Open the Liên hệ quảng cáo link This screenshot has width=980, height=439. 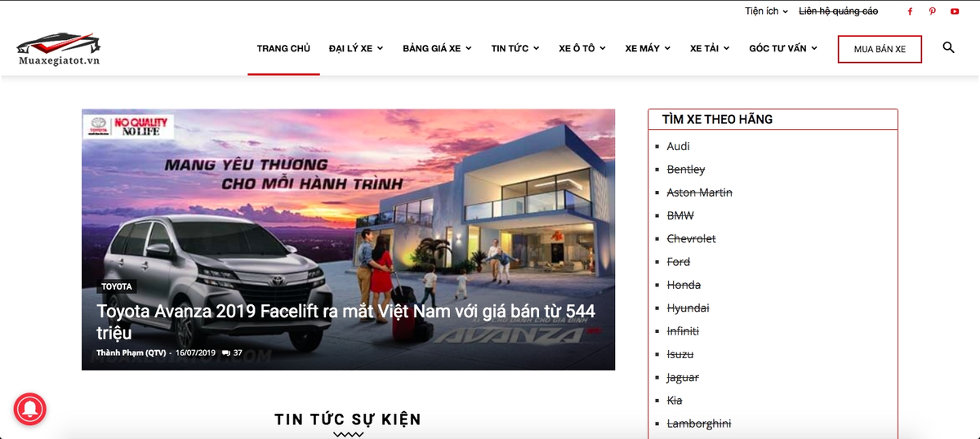tap(838, 11)
